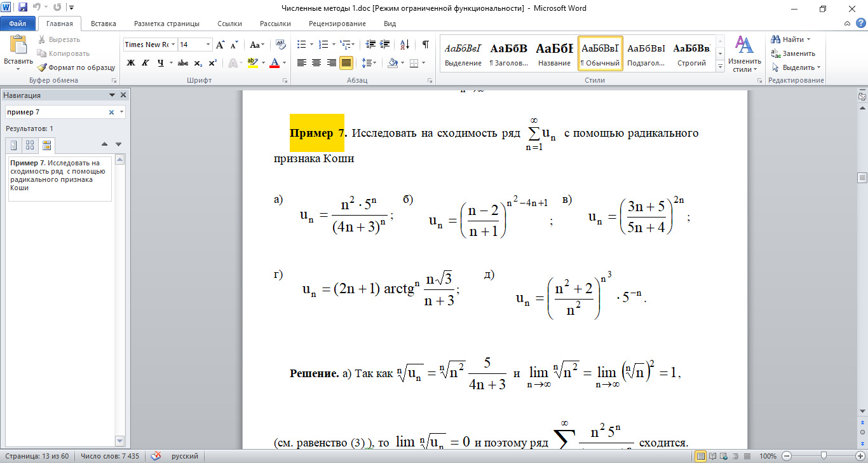Viewport: 868px width, 463px height.
Task: Apply strikethrough abc formatting
Action: (183, 63)
